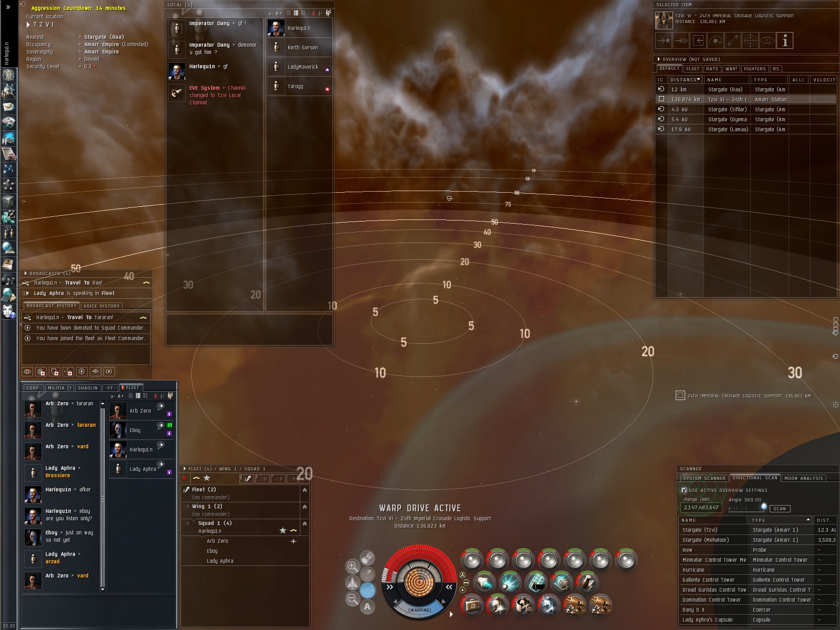The image size is (840, 630).
Task: Switch to the Rats overview tab
Action: (712, 69)
